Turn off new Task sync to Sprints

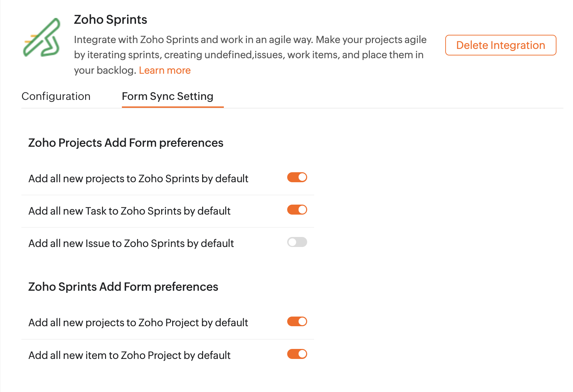(x=297, y=210)
